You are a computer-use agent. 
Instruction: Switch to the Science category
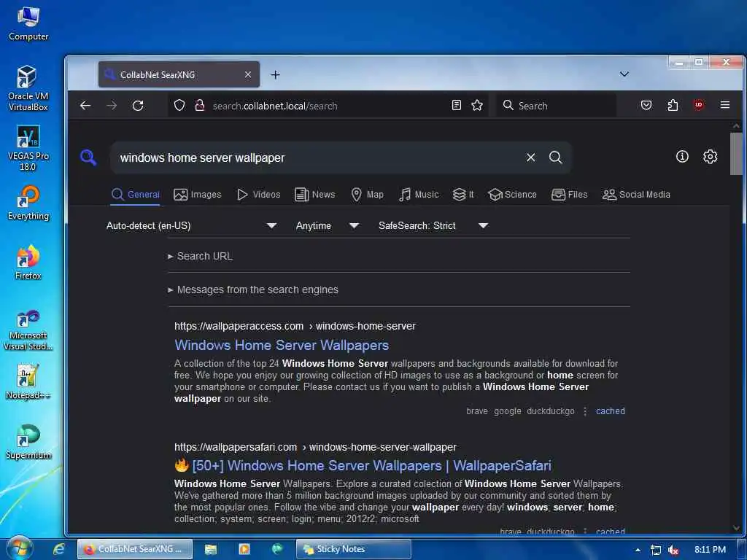[x=513, y=194]
